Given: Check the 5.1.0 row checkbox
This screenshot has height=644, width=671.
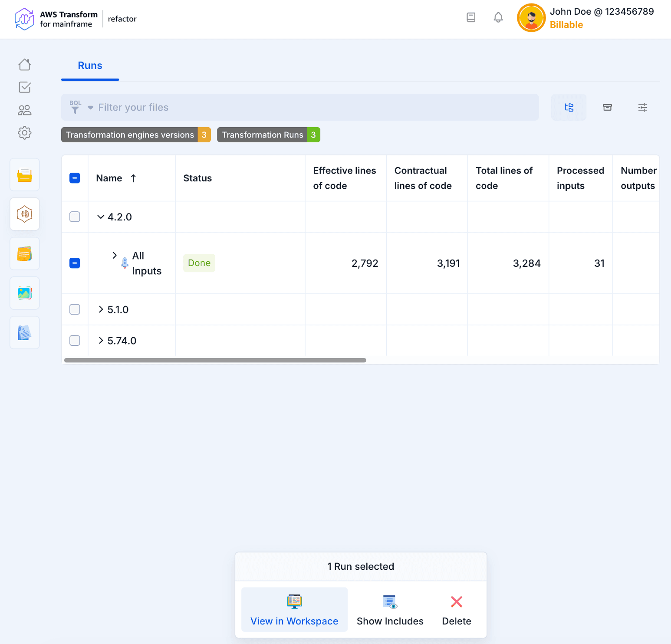Looking at the screenshot, I should pyautogui.click(x=75, y=309).
